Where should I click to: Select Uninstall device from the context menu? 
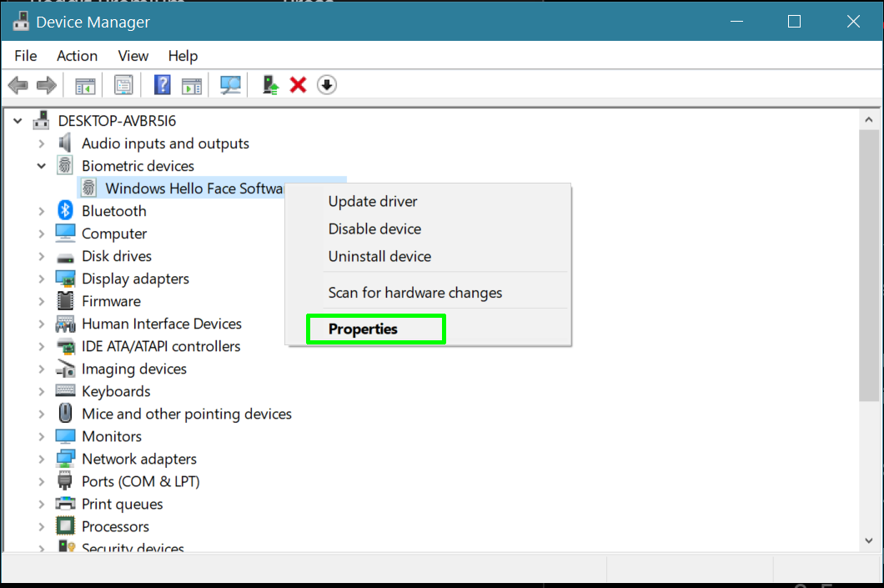pos(379,256)
